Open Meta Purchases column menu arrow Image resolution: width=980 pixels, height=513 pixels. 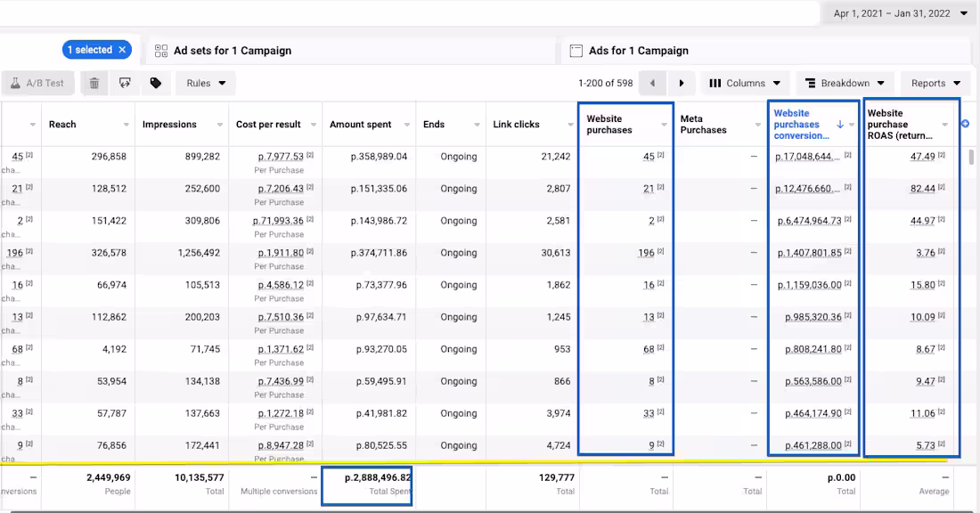click(757, 125)
